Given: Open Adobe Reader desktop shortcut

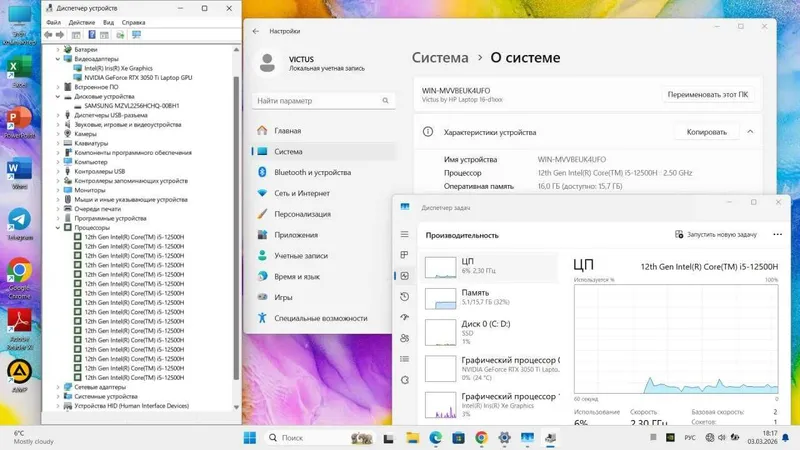Looking at the screenshot, I should pos(19,329).
